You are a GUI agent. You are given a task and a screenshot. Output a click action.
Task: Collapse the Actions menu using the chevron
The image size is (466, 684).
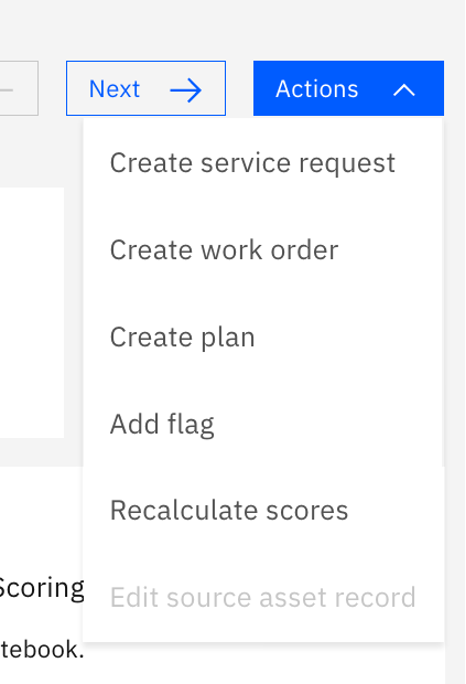(404, 90)
